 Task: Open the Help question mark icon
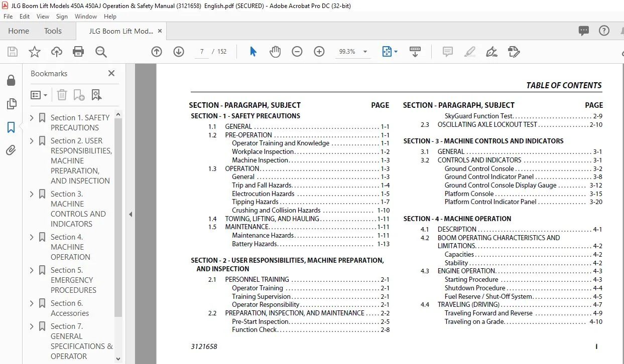604,31
